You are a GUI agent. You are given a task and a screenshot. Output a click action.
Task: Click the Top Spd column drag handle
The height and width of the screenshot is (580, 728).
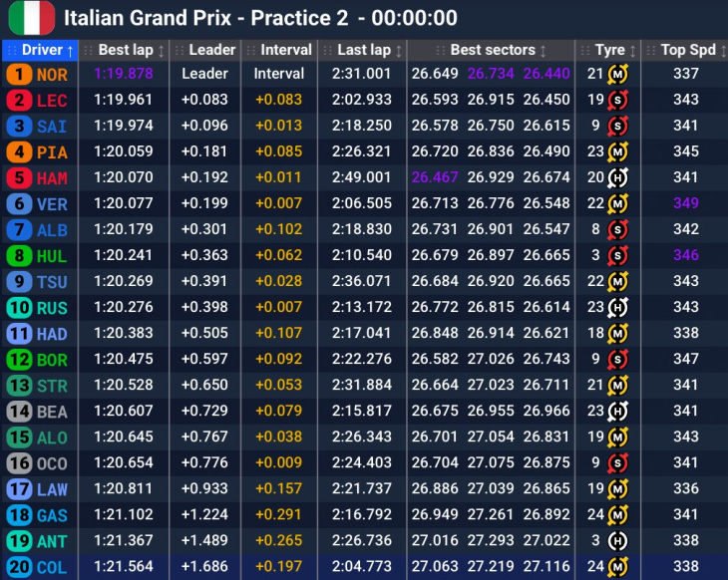pyautogui.click(x=650, y=50)
